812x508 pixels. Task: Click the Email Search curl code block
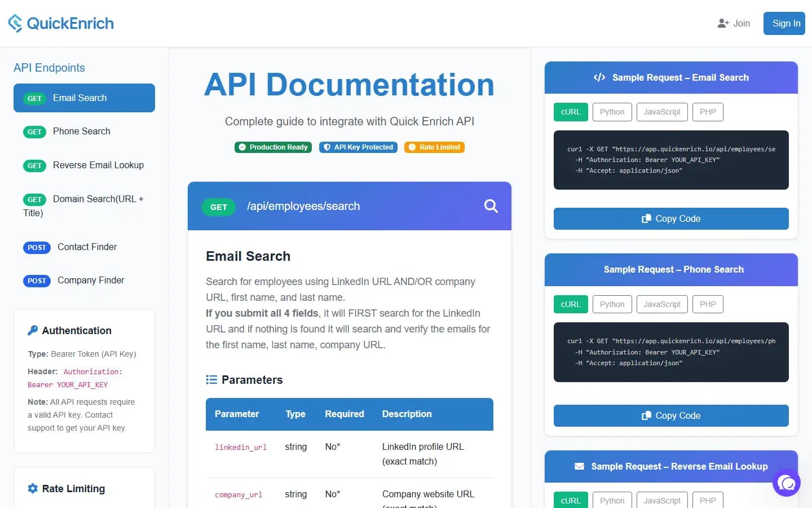671,160
